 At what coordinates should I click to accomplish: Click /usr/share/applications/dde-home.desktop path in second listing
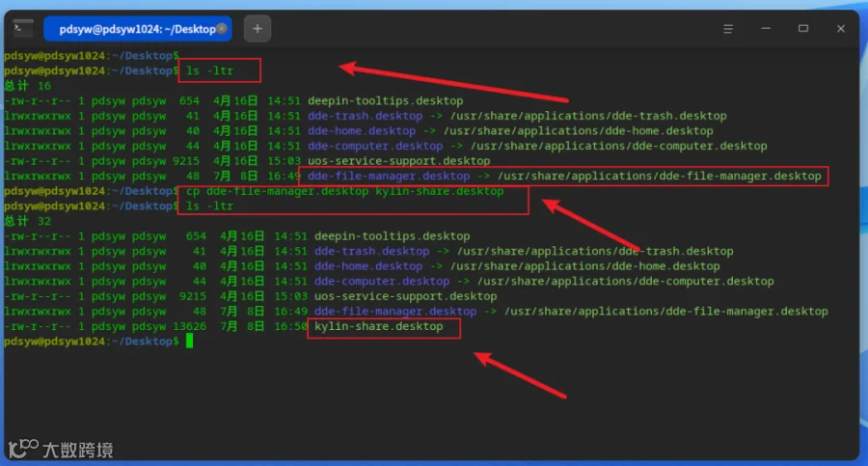(x=585, y=266)
